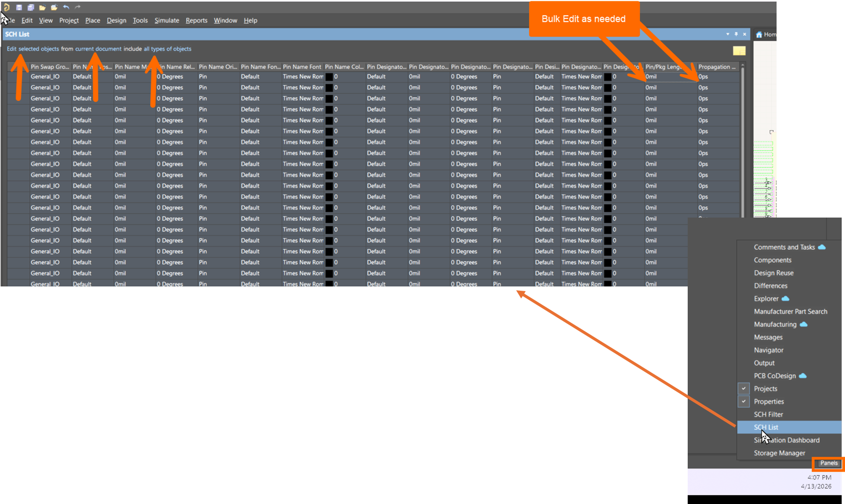Click the SCH List vertical scrollbar thumb
845x504 pixels.
pyautogui.click(x=742, y=143)
